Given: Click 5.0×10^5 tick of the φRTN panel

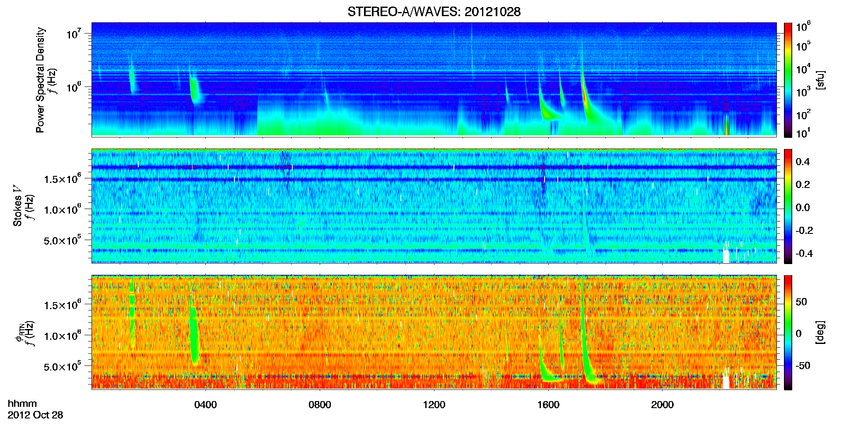Looking at the screenshot, I should point(63,367).
